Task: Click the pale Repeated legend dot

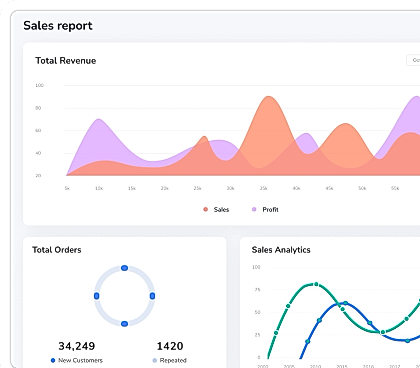Action: click(155, 360)
